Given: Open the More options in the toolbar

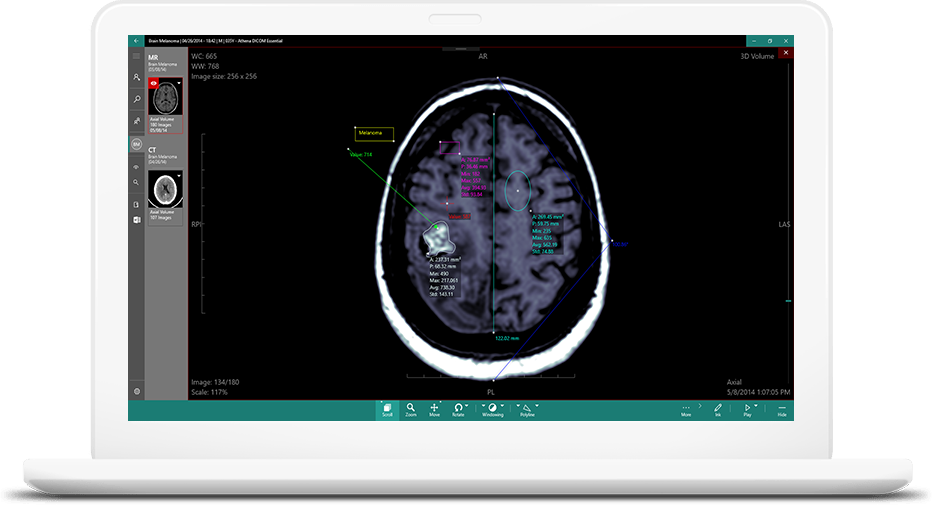Looking at the screenshot, I should pos(686,410).
